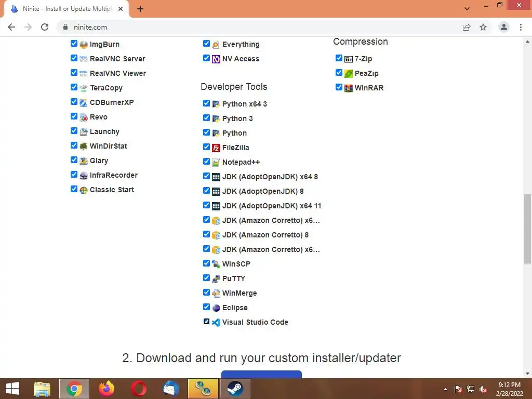Click the Revo icon

(84, 117)
